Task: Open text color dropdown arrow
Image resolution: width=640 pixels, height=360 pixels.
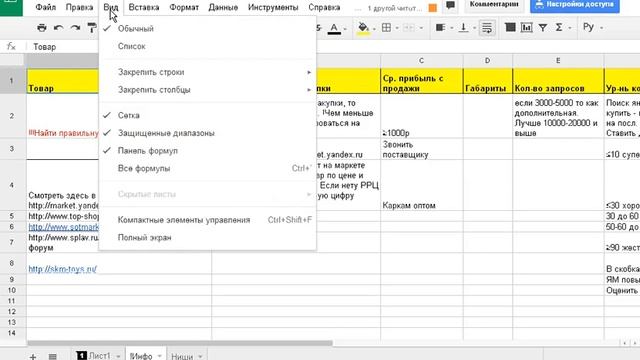Action: pyautogui.click(x=345, y=29)
